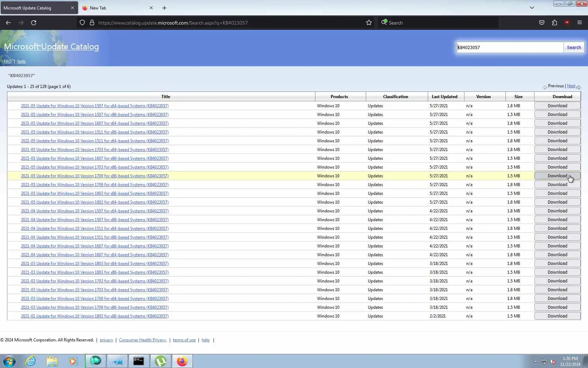Open the tracking protection shield icon
Screen dimensions: 588x368
click(x=82, y=23)
